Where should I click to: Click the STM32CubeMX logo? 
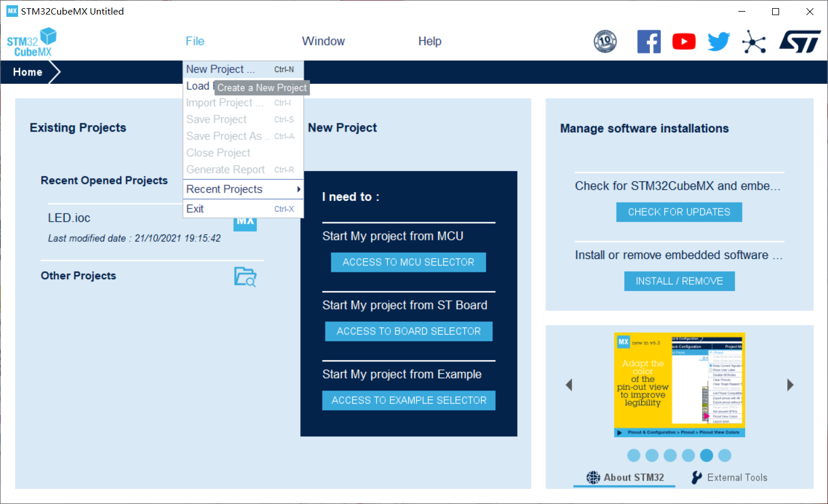(x=31, y=42)
